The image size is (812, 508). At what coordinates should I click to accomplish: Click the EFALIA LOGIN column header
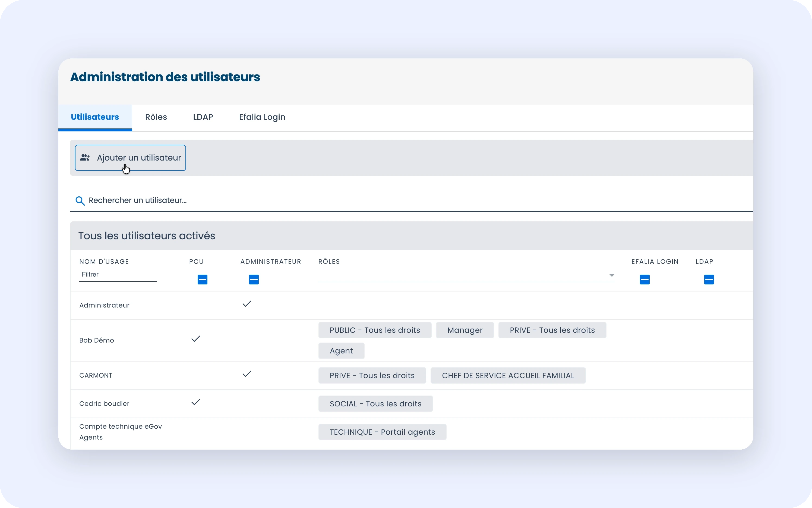[x=655, y=262]
